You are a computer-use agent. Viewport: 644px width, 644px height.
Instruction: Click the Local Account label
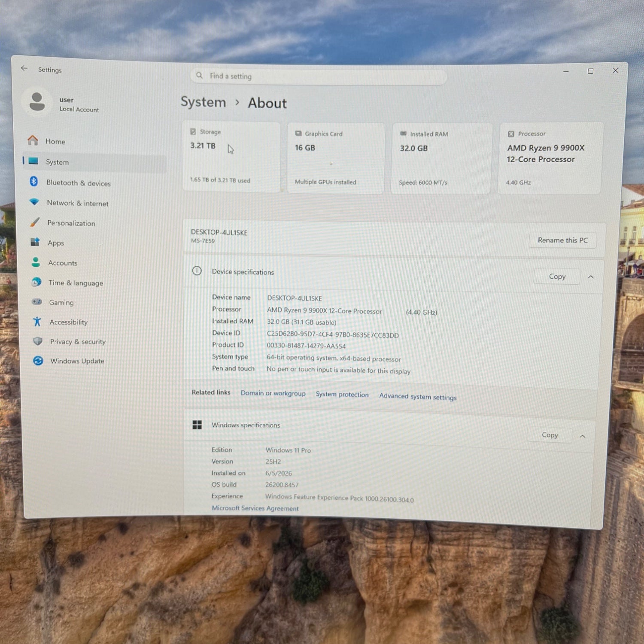coord(79,109)
